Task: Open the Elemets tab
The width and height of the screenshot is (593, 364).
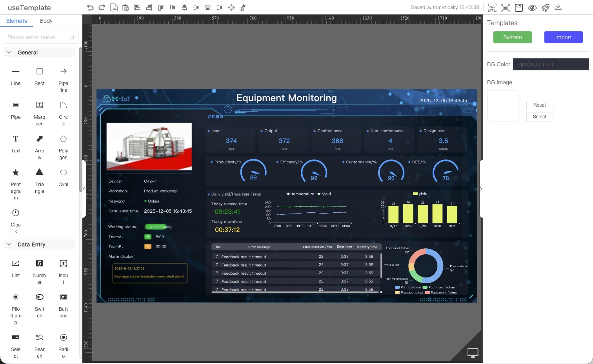Action: click(16, 21)
